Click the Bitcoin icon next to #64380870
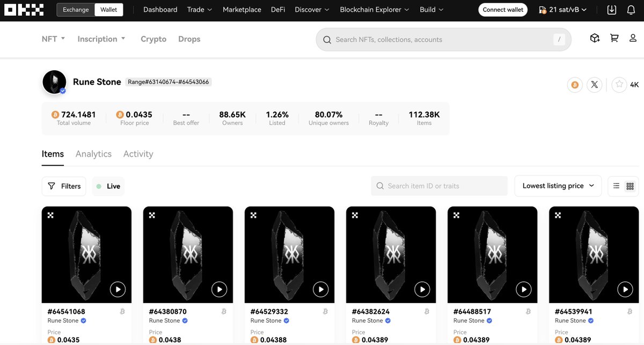This screenshot has height=345, width=644. click(224, 311)
